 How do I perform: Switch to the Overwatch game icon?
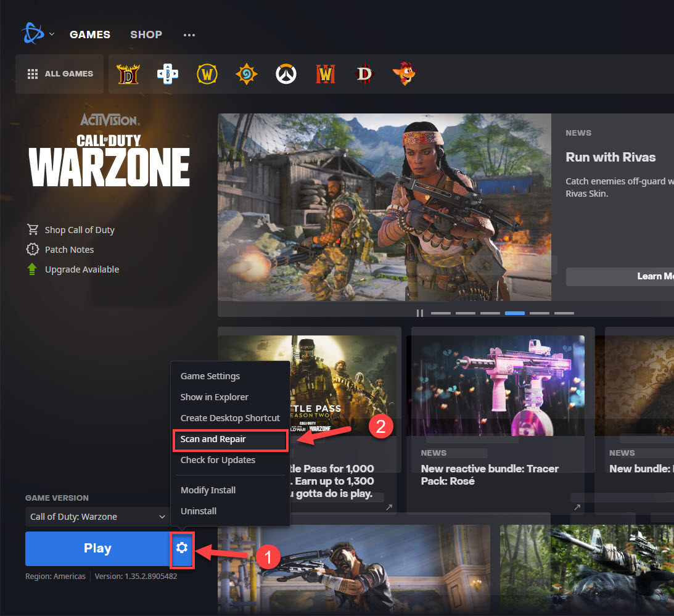286,74
